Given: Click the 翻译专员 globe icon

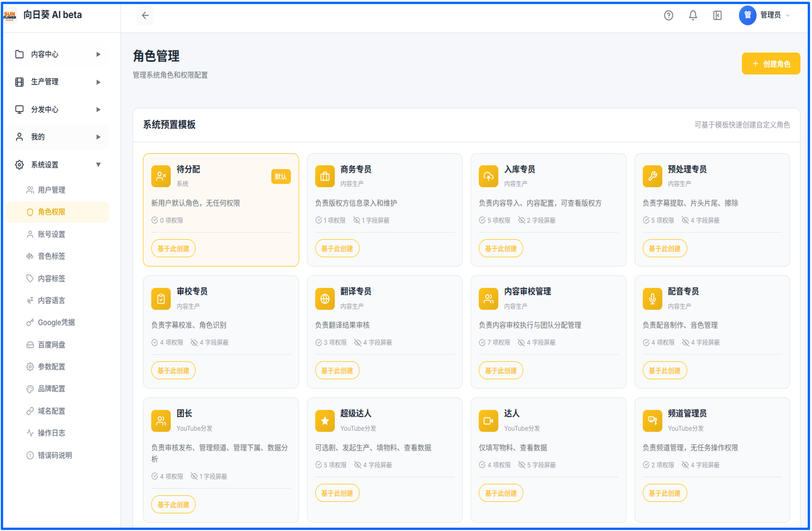Looking at the screenshot, I should (x=325, y=299).
